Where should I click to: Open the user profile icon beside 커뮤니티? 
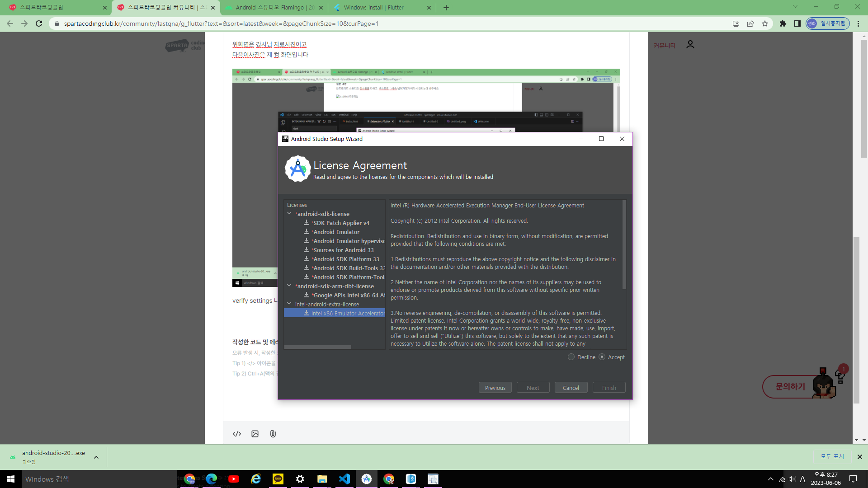point(690,44)
